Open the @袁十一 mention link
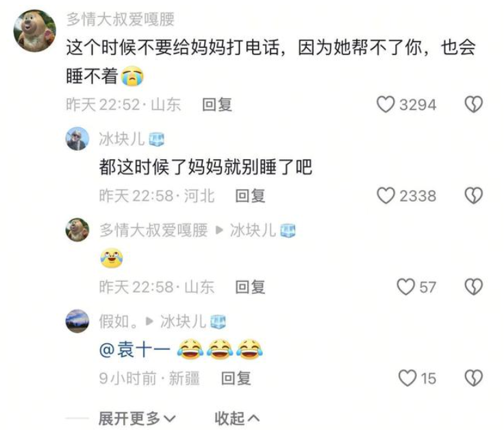Screen dimensions: 504x436 135,350
